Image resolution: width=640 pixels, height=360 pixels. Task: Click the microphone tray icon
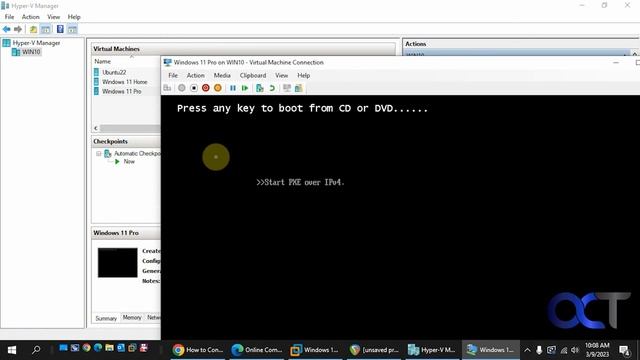tap(539, 350)
